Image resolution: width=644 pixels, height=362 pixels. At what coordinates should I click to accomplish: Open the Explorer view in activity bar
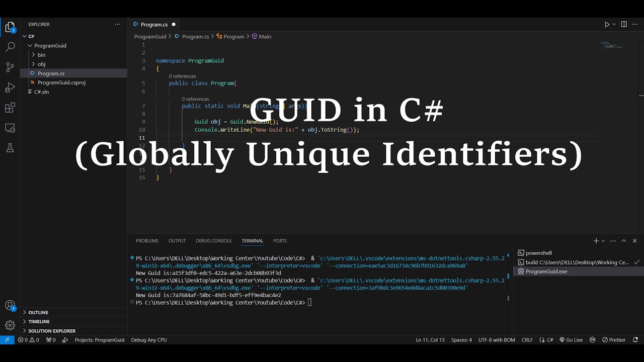[x=10, y=27]
